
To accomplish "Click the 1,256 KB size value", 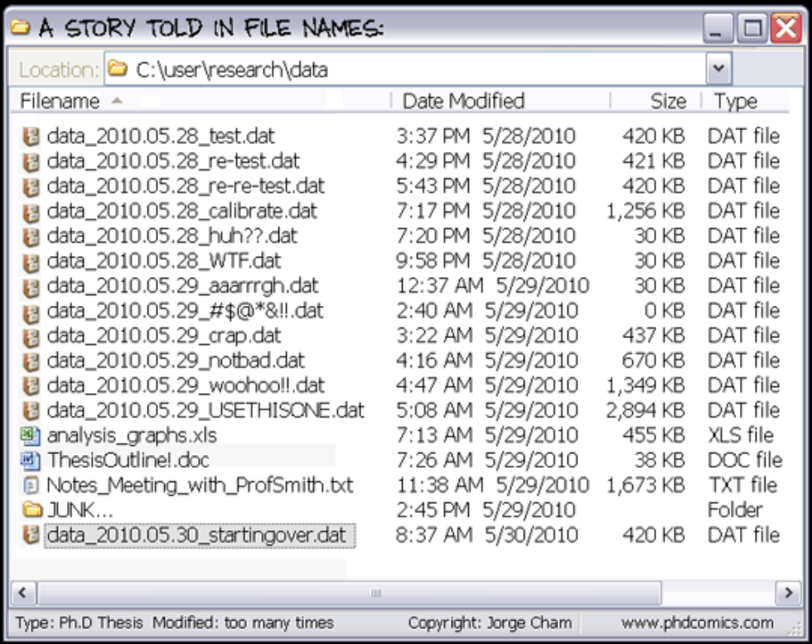I will click(x=645, y=211).
